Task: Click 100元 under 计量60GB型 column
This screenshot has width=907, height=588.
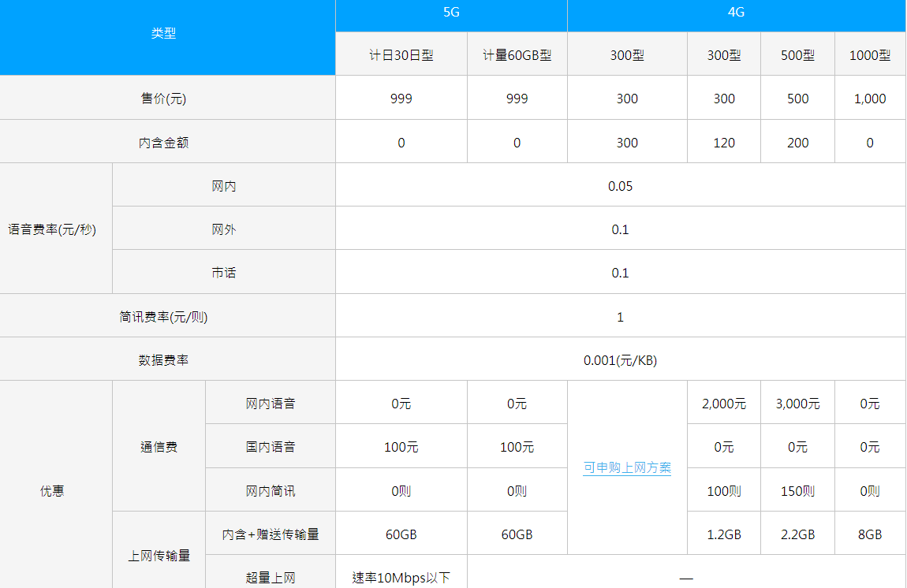Action: [517, 447]
